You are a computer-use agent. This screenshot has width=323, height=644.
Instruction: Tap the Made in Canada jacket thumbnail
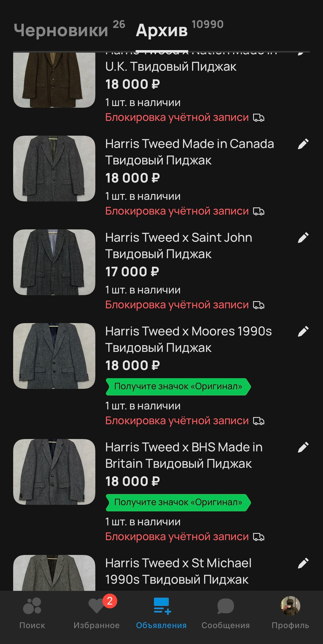click(54, 169)
